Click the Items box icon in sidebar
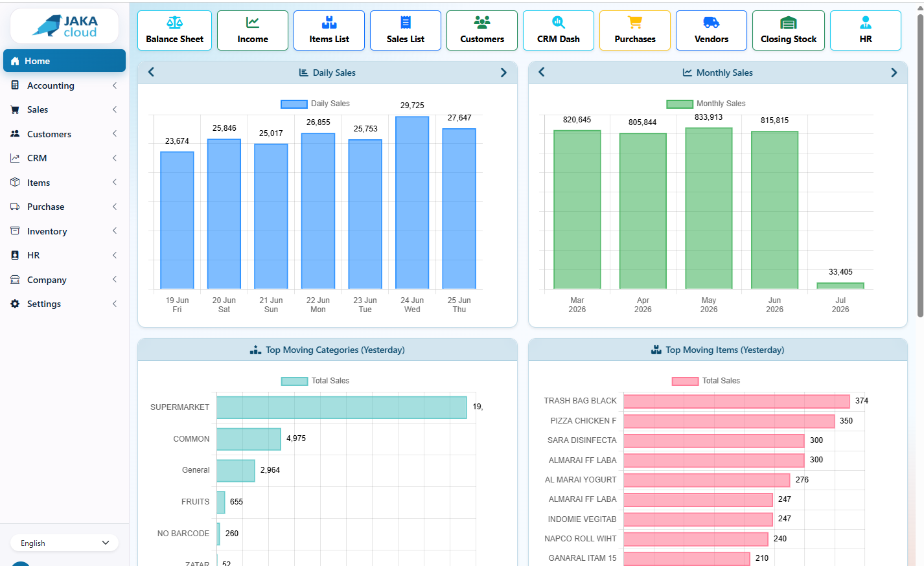This screenshot has width=924, height=566. (15, 183)
